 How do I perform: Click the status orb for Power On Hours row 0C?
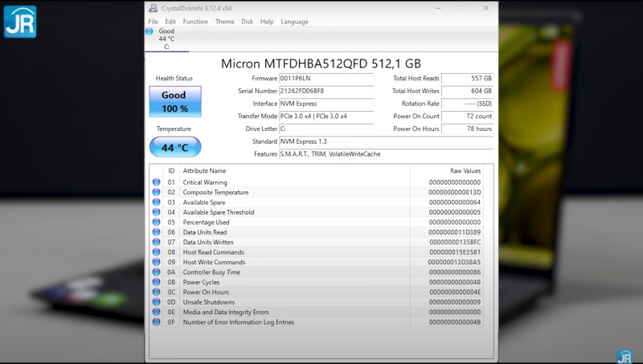pos(156,292)
